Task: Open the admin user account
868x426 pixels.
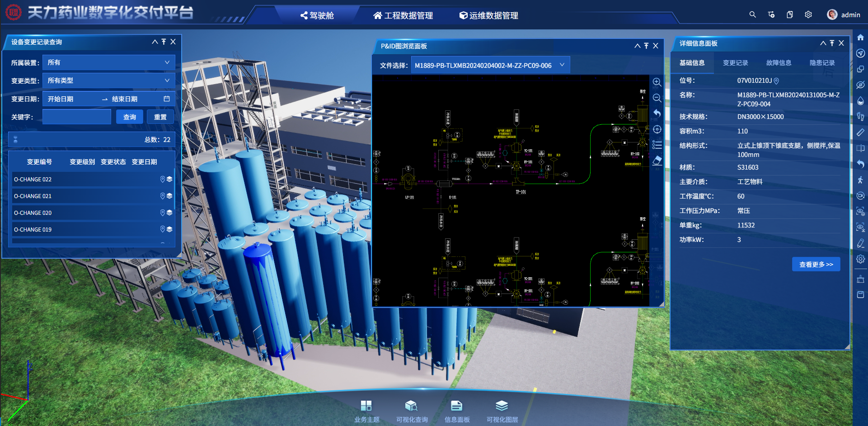Action: click(x=844, y=14)
